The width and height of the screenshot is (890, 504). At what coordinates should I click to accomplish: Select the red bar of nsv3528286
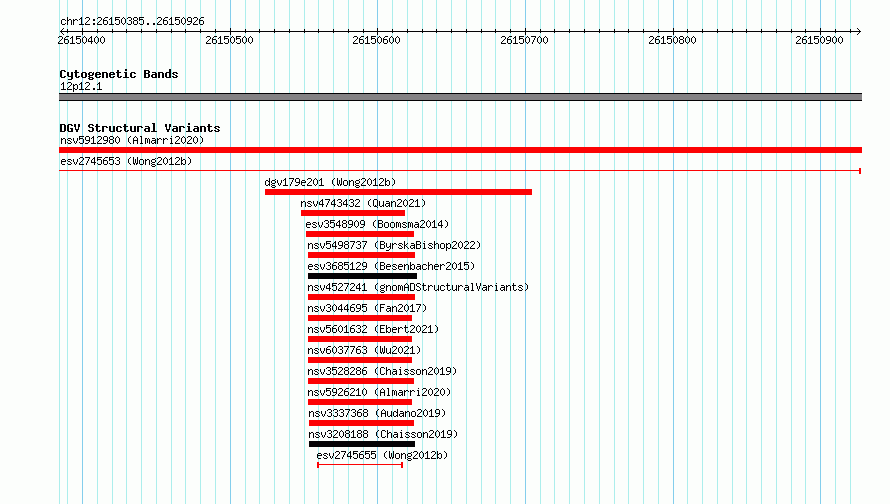coord(361,381)
